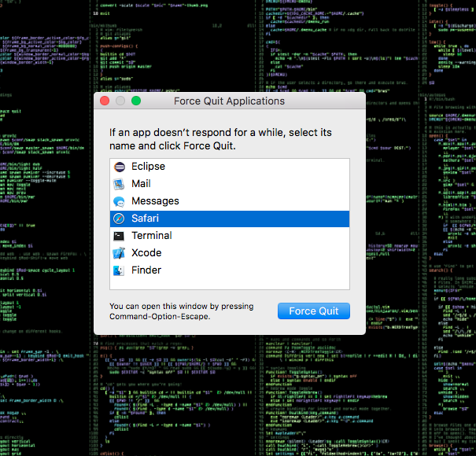Select the Mail entry text
Viewport: 476px width, 456px height.
tap(141, 184)
